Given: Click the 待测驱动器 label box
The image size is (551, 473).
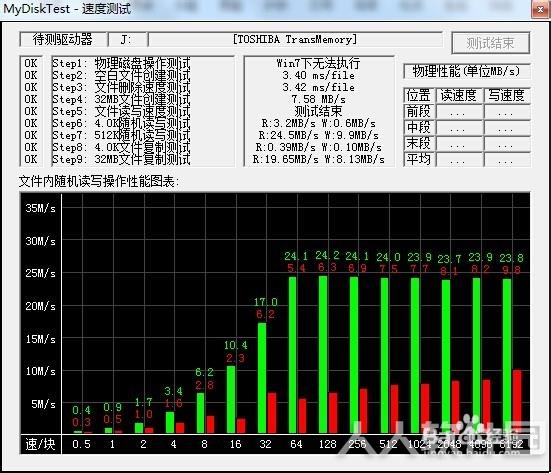Looking at the screenshot, I should point(63,39).
